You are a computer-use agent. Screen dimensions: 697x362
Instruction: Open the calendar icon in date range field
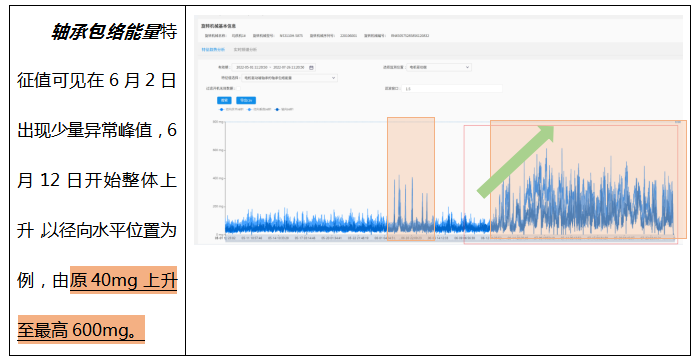[312, 68]
